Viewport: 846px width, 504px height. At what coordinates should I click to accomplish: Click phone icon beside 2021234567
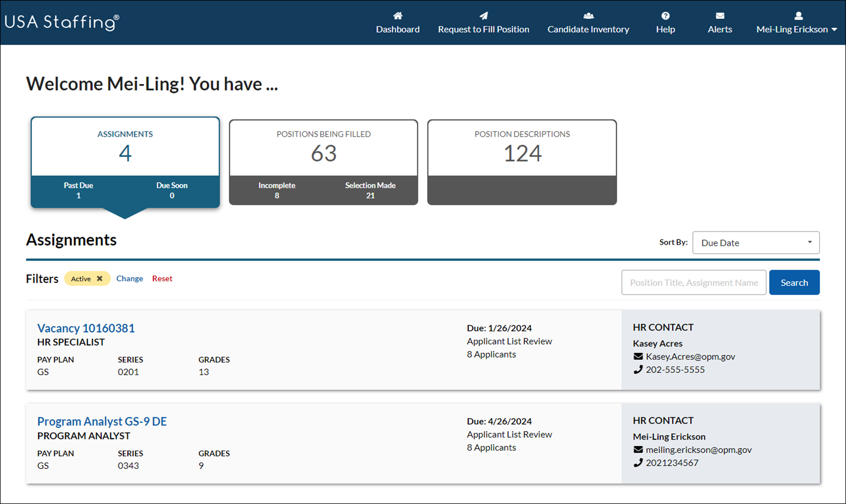point(638,463)
